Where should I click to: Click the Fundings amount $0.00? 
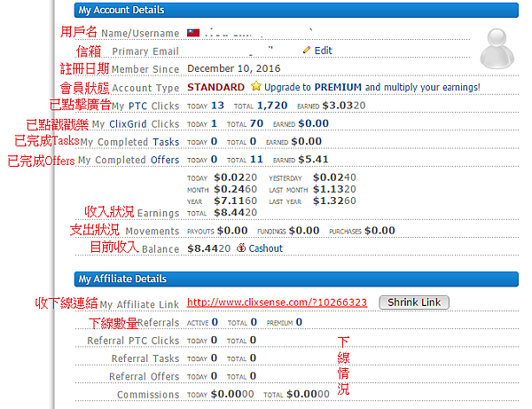point(304,231)
